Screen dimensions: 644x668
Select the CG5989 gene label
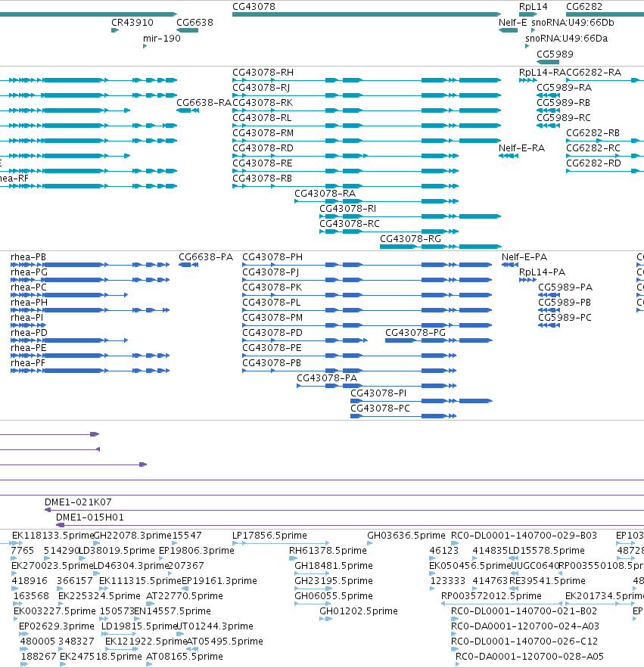[x=555, y=54]
